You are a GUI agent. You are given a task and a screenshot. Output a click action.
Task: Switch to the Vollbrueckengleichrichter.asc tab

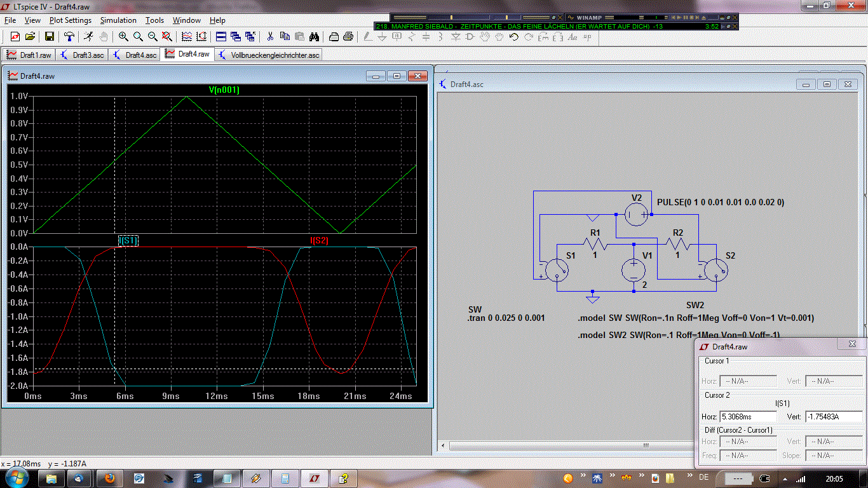(270, 54)
